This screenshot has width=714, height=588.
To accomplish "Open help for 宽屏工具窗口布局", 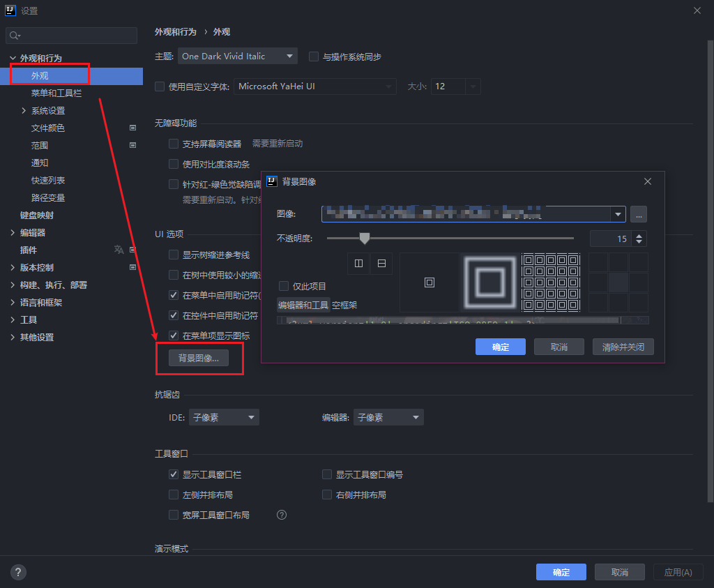I will coord(282,515).
